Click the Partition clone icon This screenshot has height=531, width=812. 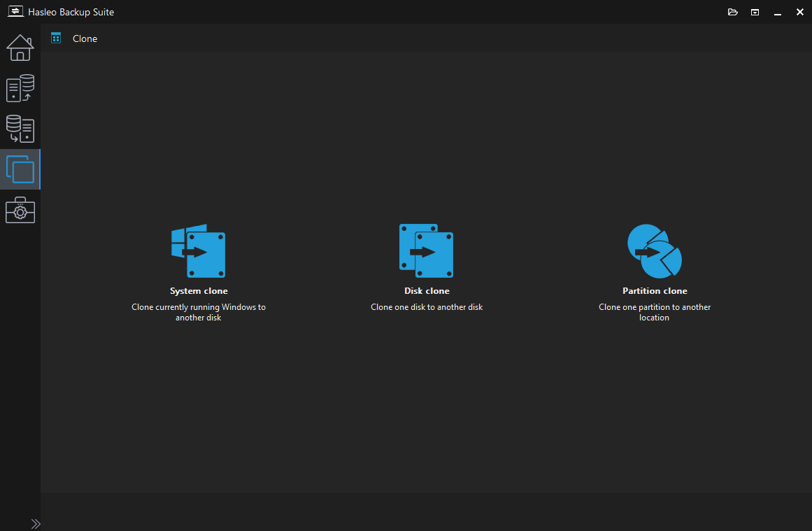tap(655, 250)
